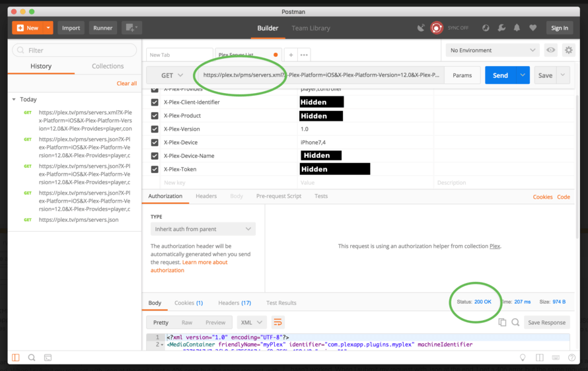This screenshot has height=371, width=588.
Task: Open environment quick look eye icon
Action: point(550,50)
